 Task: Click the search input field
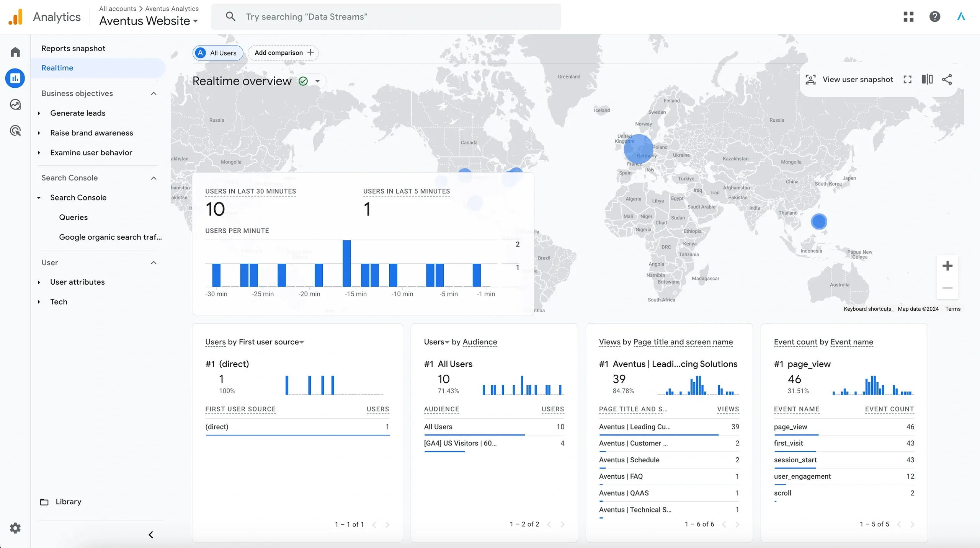pyautogui.click(x=386, y=16)
